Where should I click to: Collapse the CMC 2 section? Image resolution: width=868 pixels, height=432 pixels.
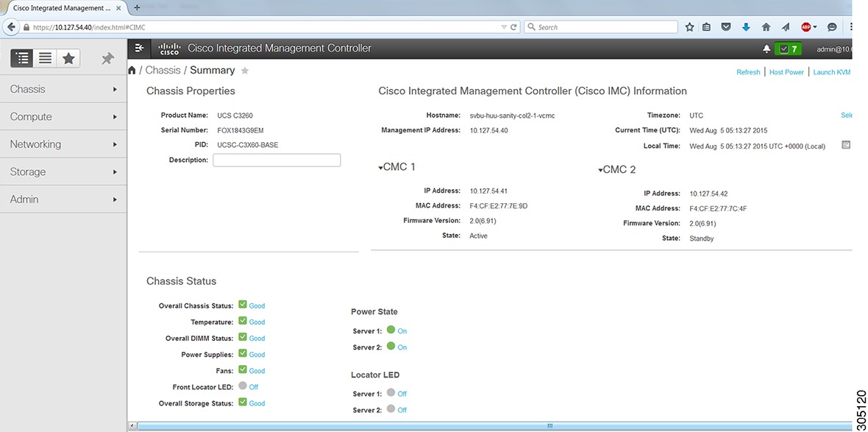[x=600, y=169]
